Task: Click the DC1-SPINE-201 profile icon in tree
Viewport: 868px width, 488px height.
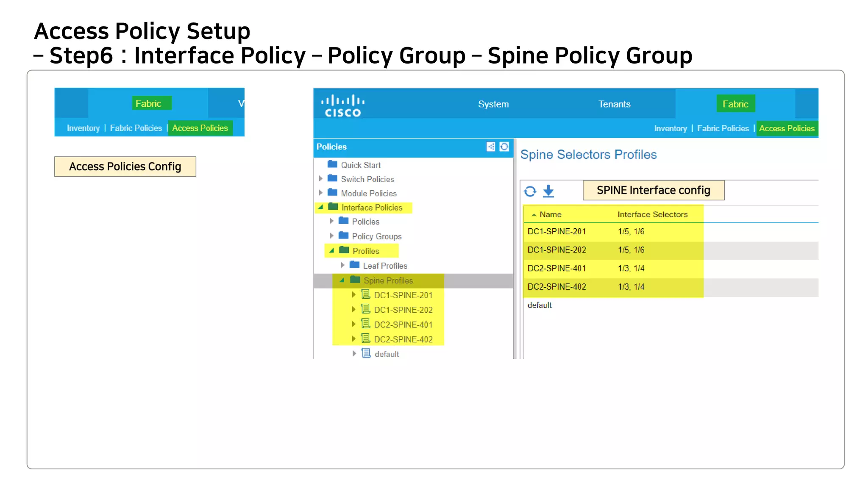Action: pyautogui.click(x=365, y=294)
